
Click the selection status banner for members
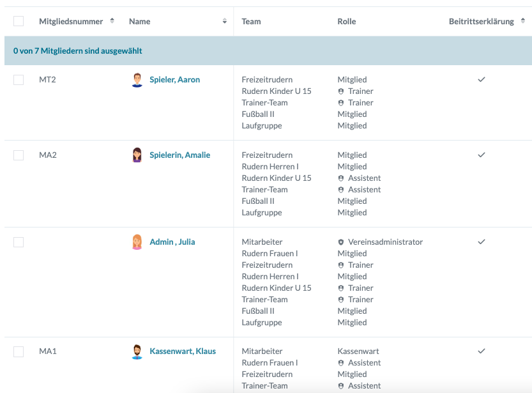point(77,50)
